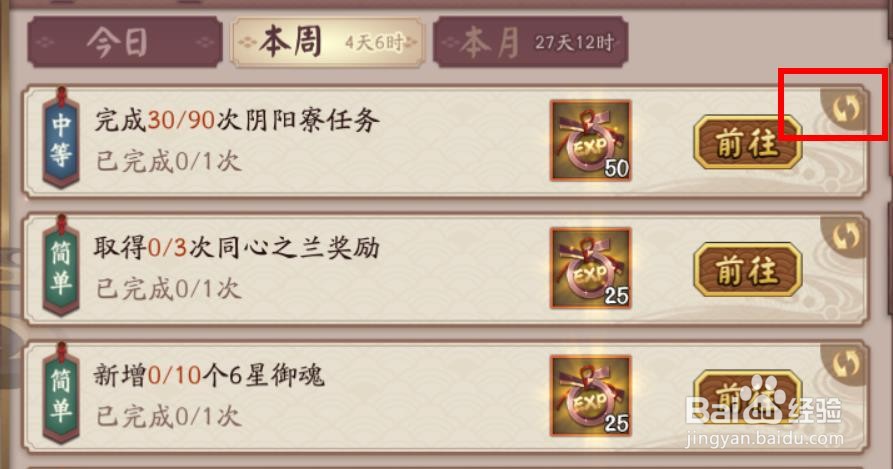Screen dimensions: 893x469
Task: Tap EXP 25 reward for 6星御魂 quest
Action: pyautogui.click(x=591, y=396)
